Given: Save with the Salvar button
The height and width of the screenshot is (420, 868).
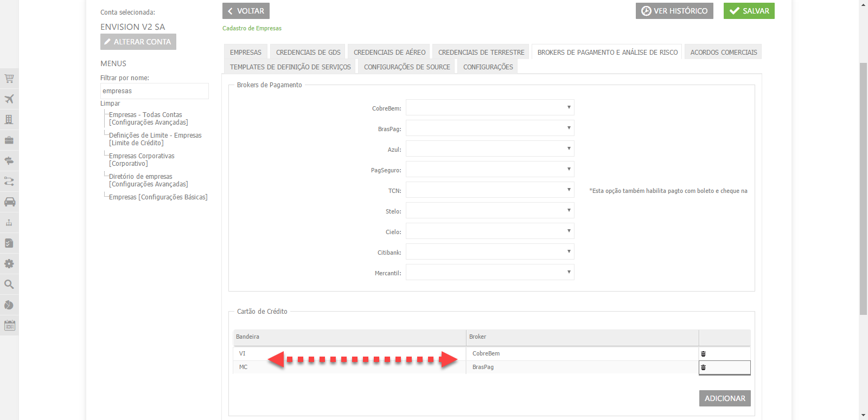Looking at the screenshot, I should point(749,11).
